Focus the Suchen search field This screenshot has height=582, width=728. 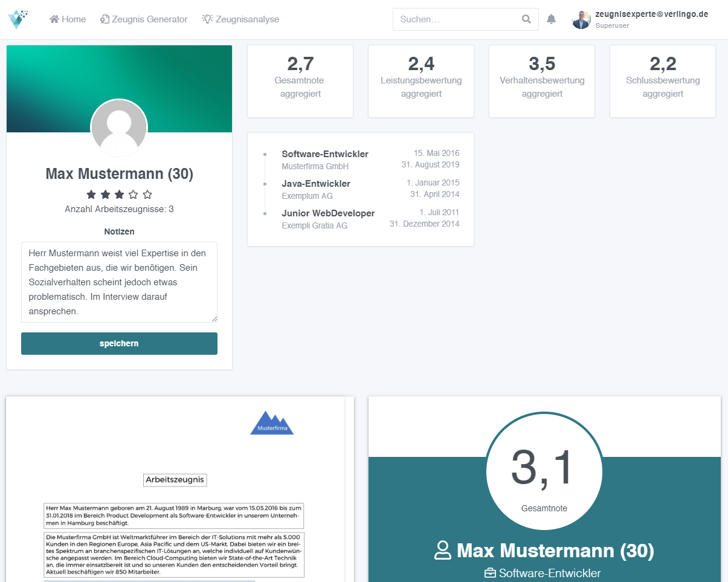click(x=465, y=19)
